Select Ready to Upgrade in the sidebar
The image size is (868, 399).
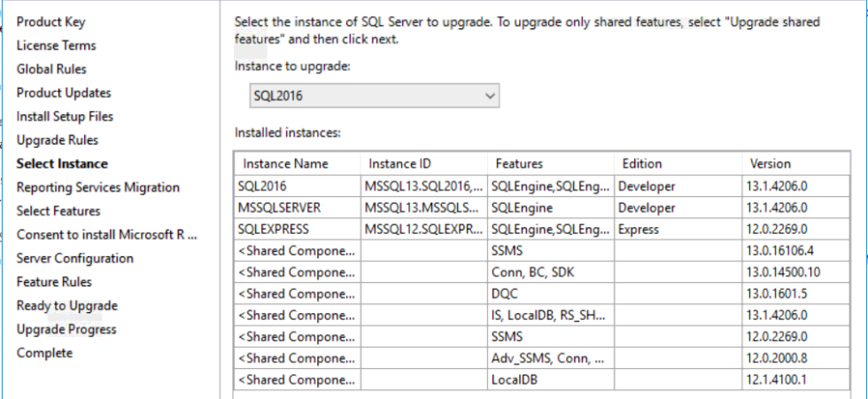[x=67, y=306]
